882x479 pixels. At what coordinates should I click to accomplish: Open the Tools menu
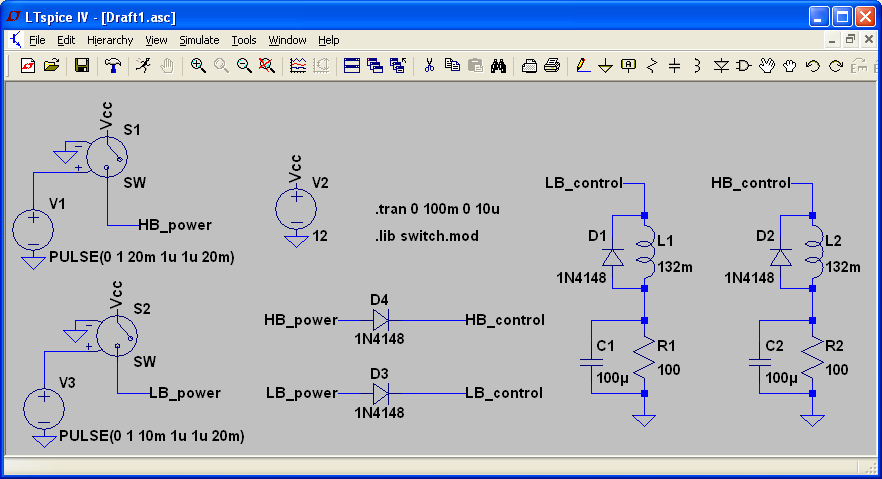click(244, 40)
